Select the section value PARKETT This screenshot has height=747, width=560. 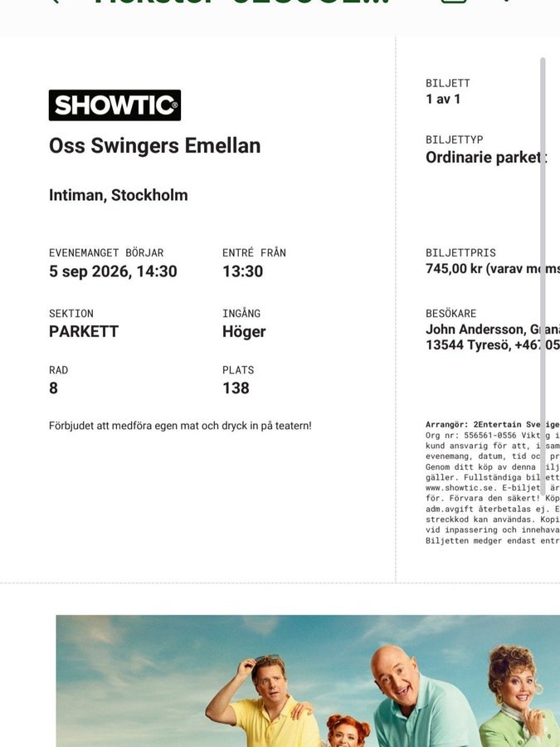point(84,331)
